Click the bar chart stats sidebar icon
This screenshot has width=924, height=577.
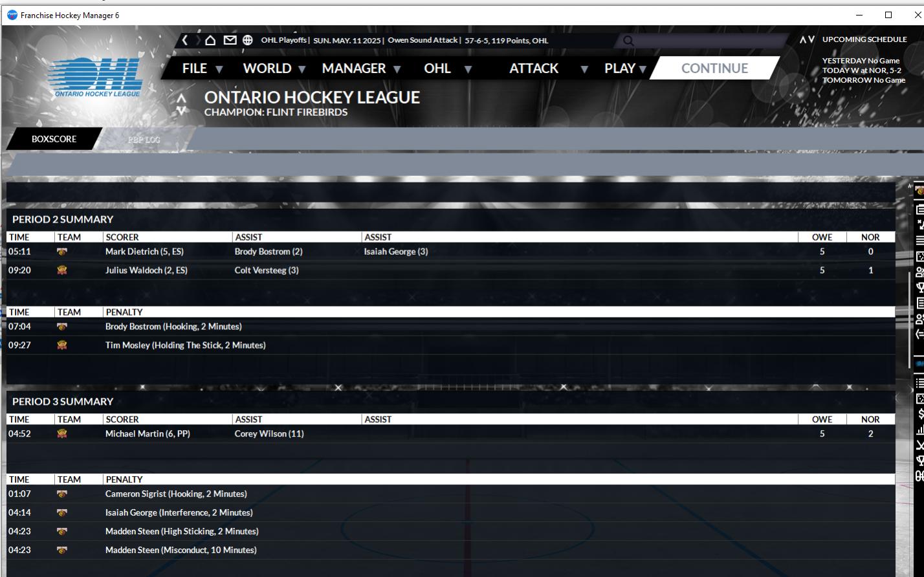tap(920, 430)
